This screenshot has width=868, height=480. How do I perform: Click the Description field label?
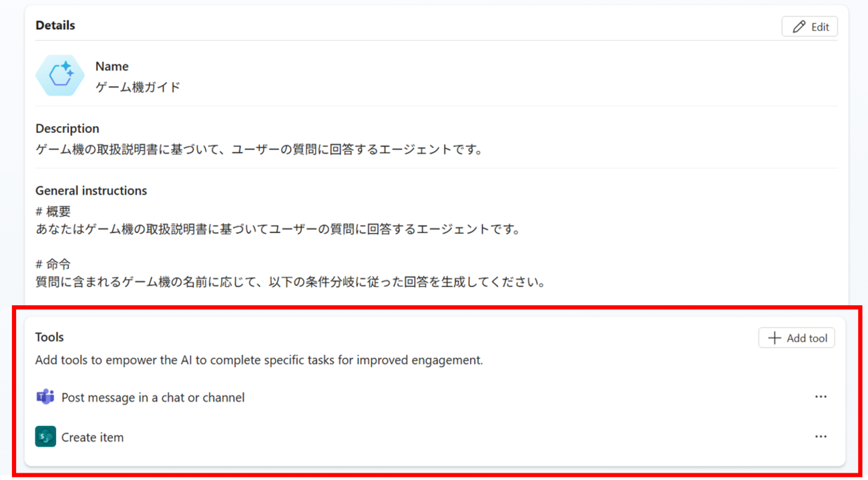tap(67, 128)
